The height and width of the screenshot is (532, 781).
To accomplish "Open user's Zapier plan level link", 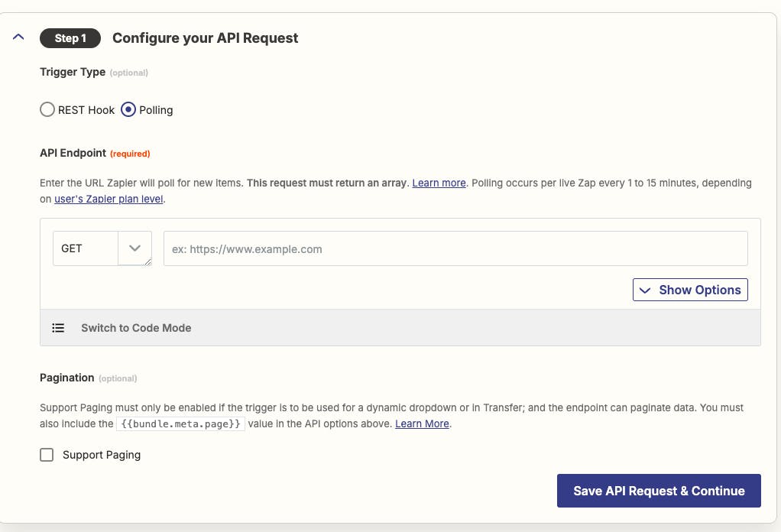I will (x=109, y=199).
